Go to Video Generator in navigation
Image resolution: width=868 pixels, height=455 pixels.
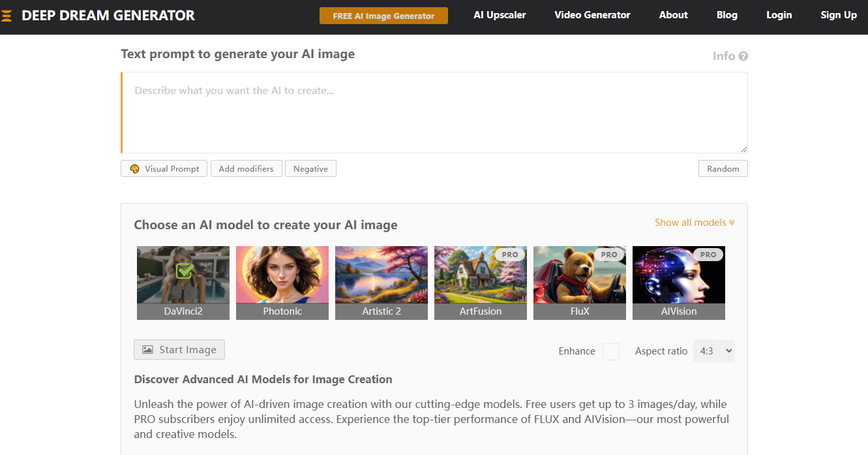pos(592,15)
